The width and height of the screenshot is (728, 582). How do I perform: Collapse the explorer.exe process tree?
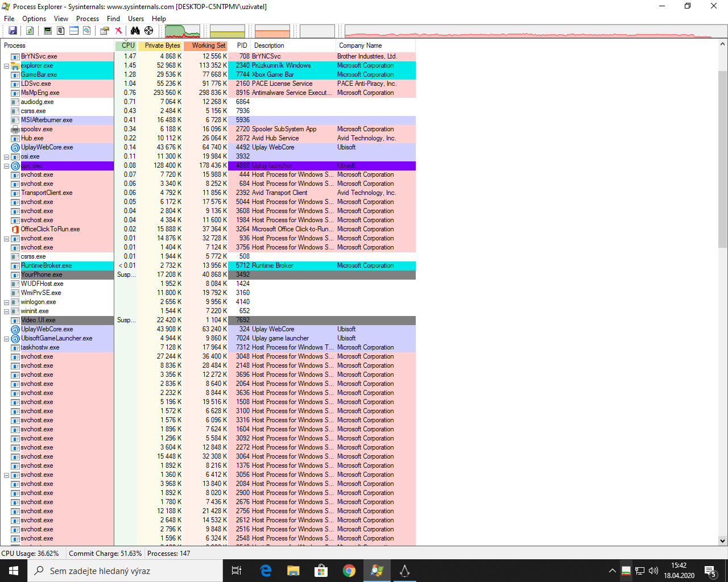click(6, 66)
